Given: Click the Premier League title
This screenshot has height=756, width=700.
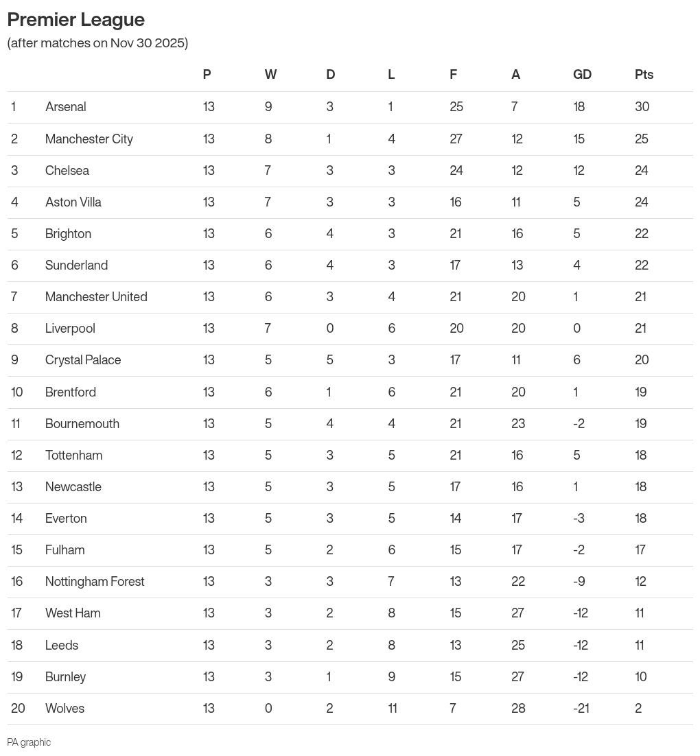Looking at the screenshot, I should click(75, 19).
